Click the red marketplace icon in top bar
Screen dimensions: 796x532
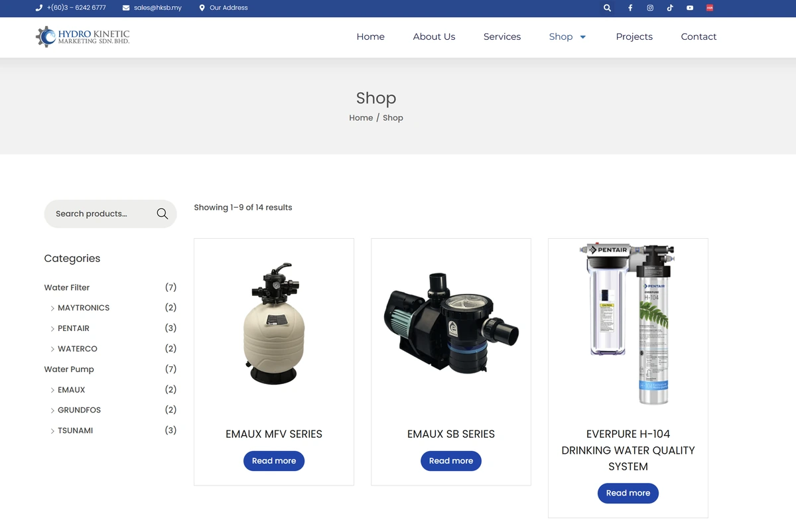tap(710, 8)
